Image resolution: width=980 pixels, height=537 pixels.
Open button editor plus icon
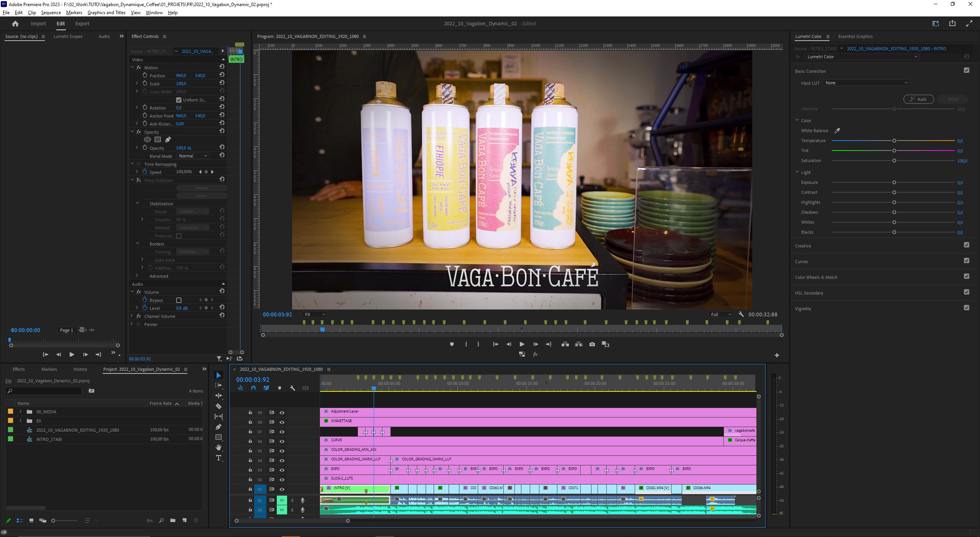coord(777,355)
